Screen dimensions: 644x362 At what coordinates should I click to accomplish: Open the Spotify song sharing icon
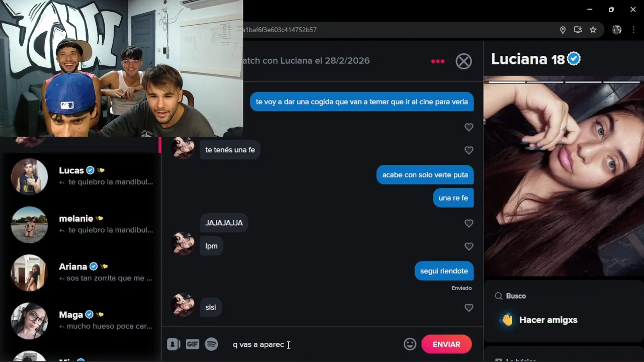click(212, 344)
